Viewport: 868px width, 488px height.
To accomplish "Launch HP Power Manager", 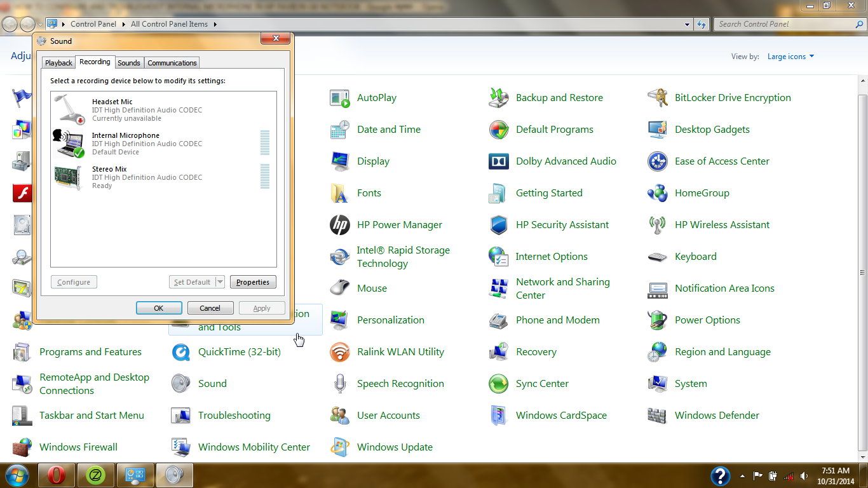I will click(400, 224).
